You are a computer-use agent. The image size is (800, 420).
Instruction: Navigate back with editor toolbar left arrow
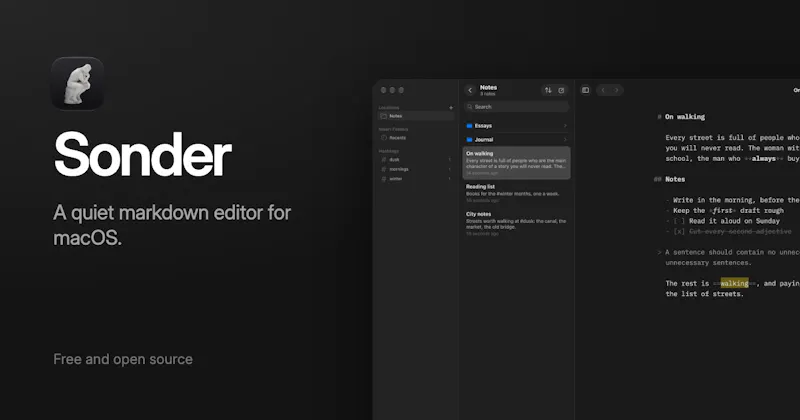coord(603,90)
